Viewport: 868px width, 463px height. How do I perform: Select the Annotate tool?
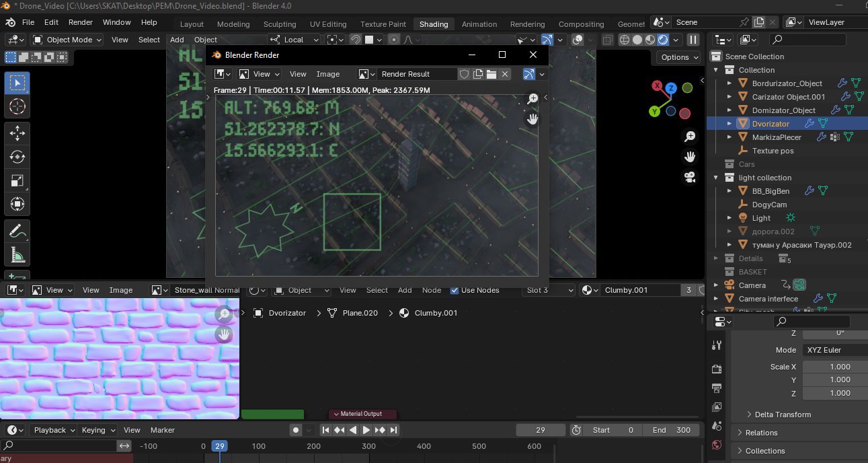17,231
